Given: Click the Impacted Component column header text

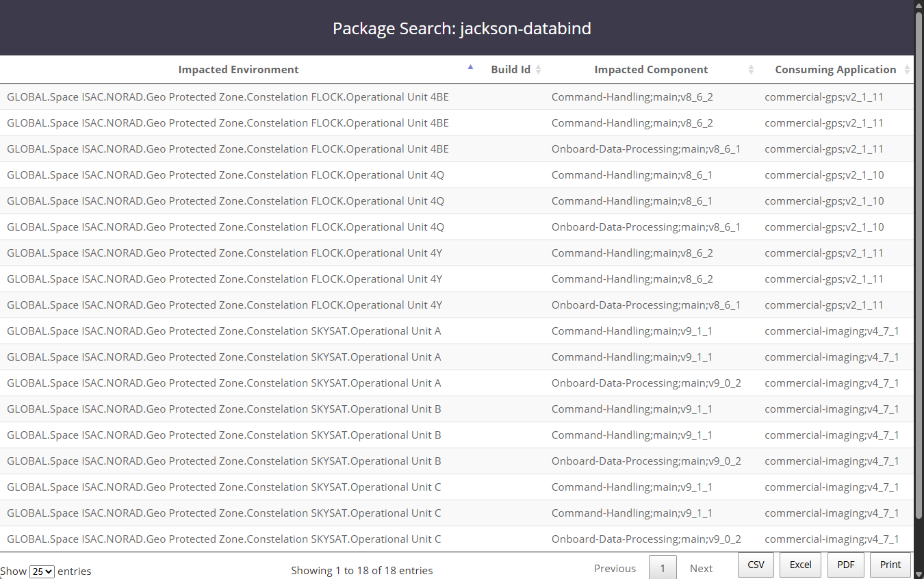Looking at the screenshot, I should point(651,70).
